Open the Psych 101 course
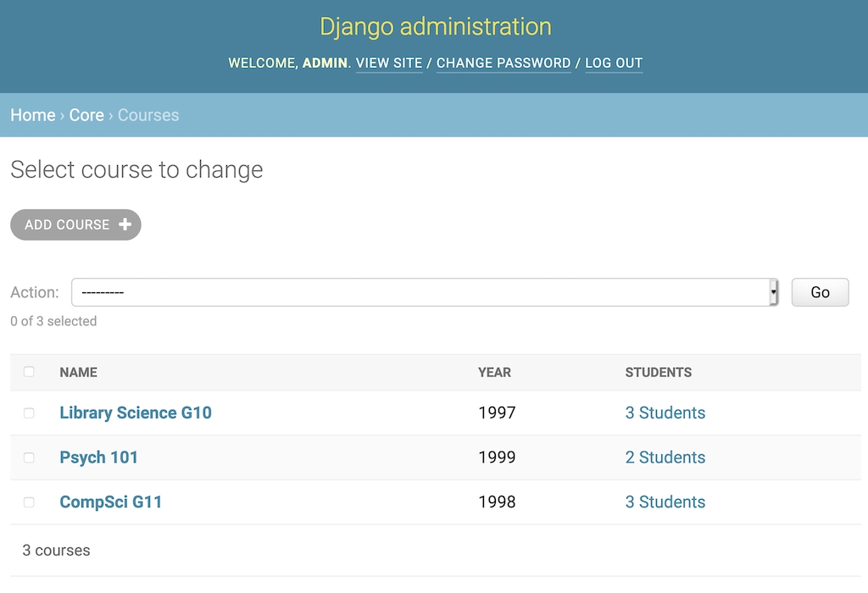This screenshot has height=593, width=868. click(98, 457)
